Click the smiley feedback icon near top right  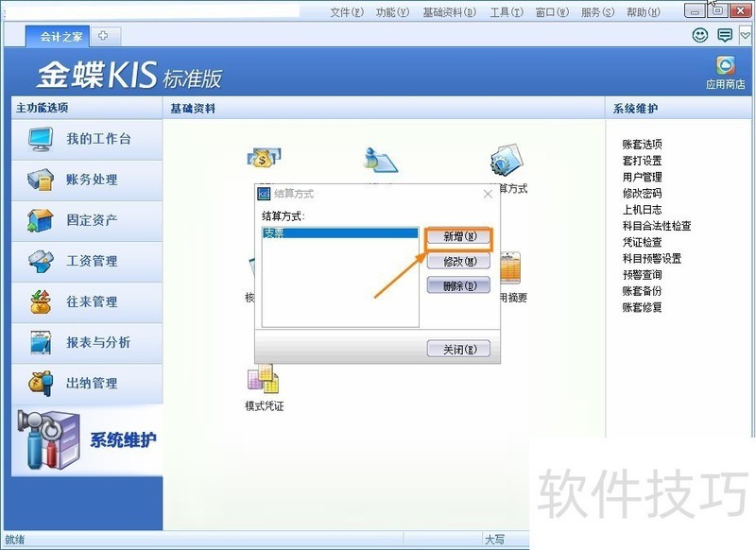pos(699,34)
